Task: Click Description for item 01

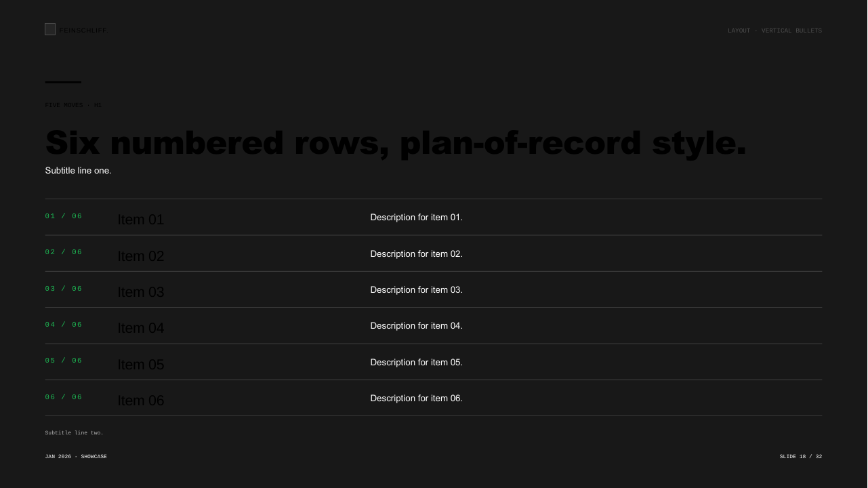Action: tap(416, 218)
